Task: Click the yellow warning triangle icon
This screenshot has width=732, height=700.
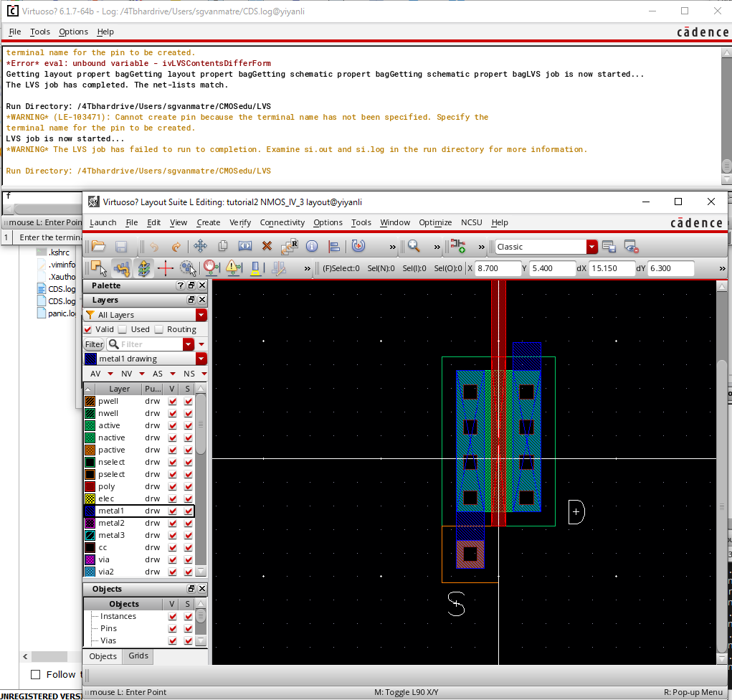Action: point(234,268)
